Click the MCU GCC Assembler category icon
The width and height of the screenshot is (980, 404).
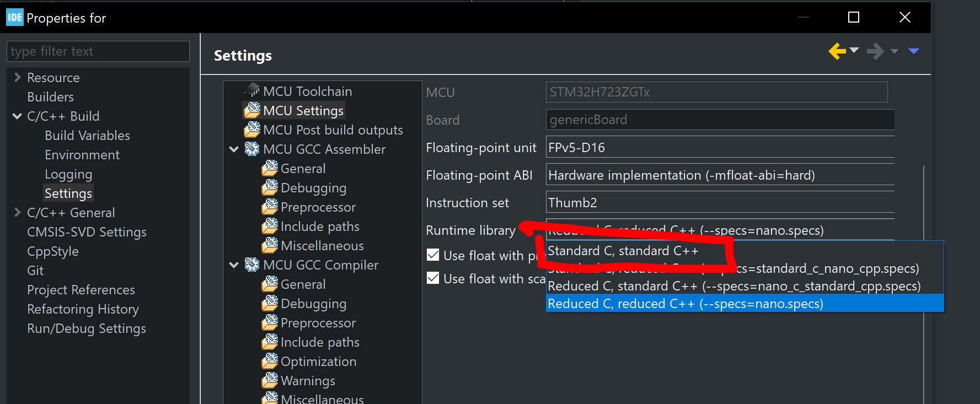point(252,149)
